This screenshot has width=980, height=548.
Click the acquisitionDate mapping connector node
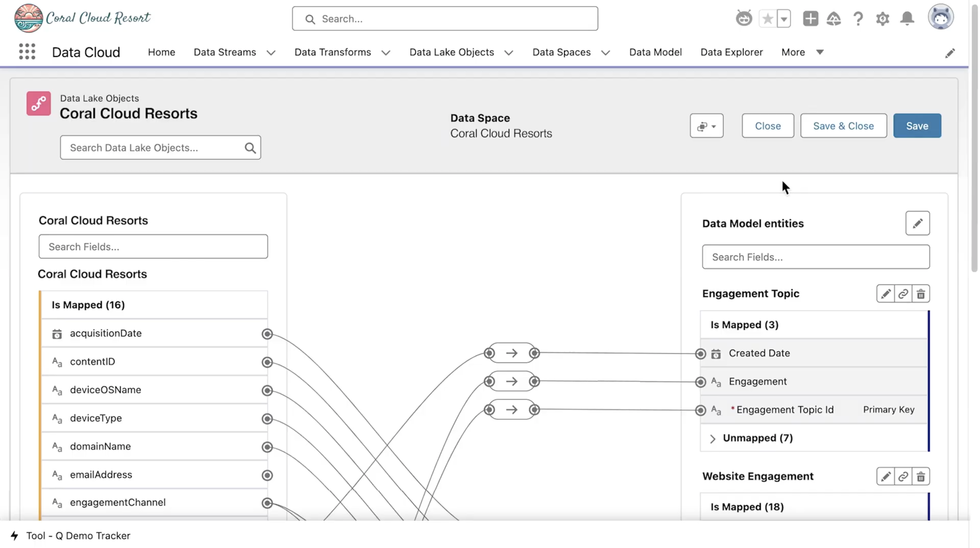[x=267, y=334]
